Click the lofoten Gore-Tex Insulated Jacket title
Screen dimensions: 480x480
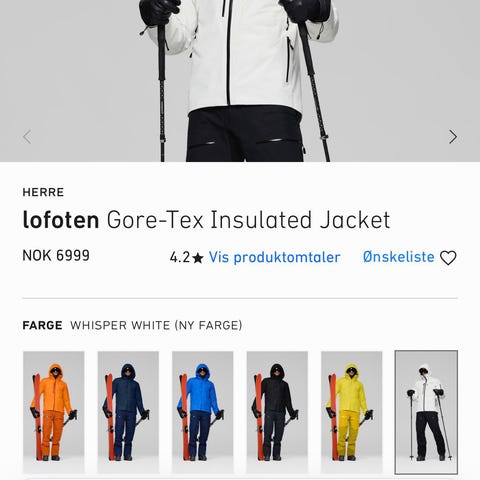206,220
